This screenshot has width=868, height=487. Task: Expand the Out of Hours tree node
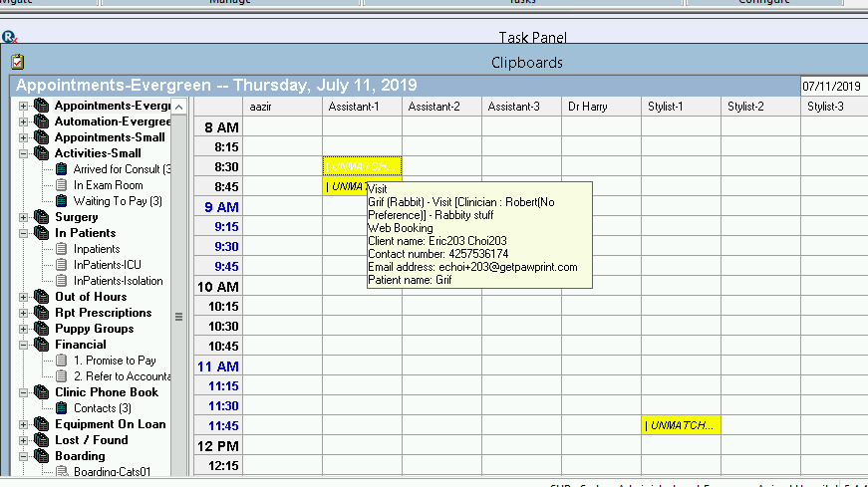(23, 297)
